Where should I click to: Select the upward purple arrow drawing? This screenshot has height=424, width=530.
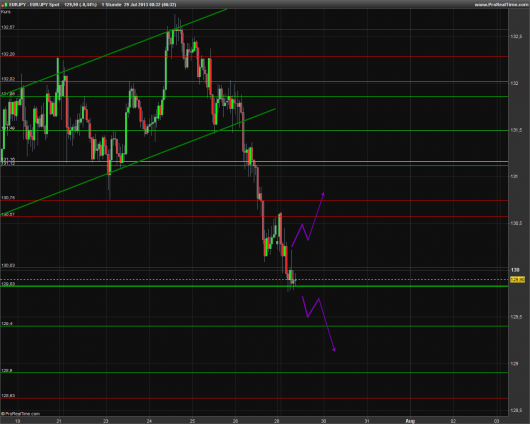pos(308,220)
